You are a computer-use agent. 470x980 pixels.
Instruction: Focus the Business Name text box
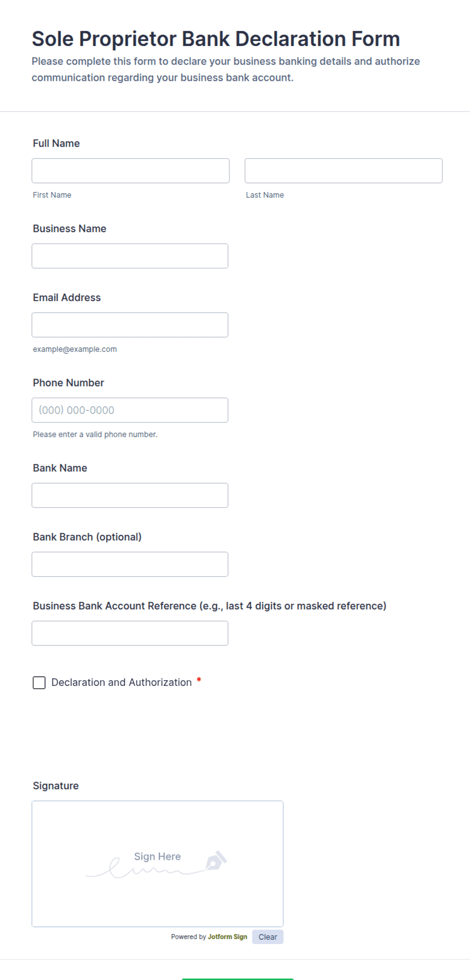point(130,256)
